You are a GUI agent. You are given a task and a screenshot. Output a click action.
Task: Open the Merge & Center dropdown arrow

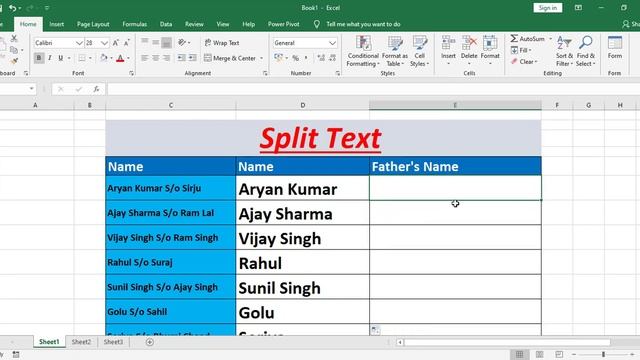tap(261, 58)
